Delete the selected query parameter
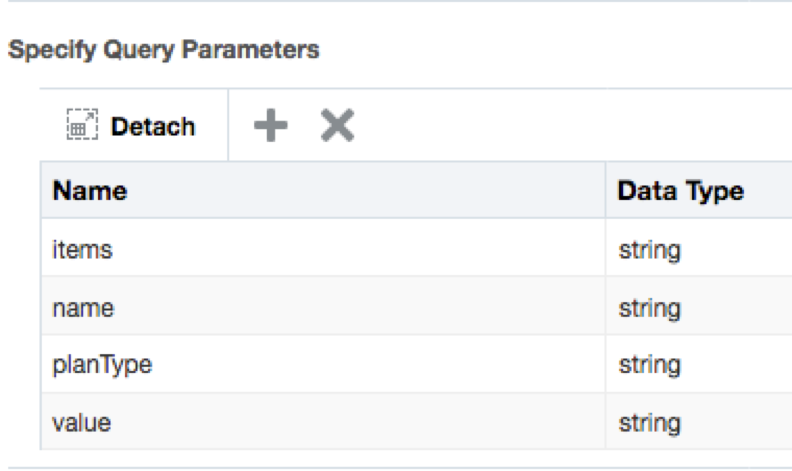The image size is (792, 471). point(337,126)
